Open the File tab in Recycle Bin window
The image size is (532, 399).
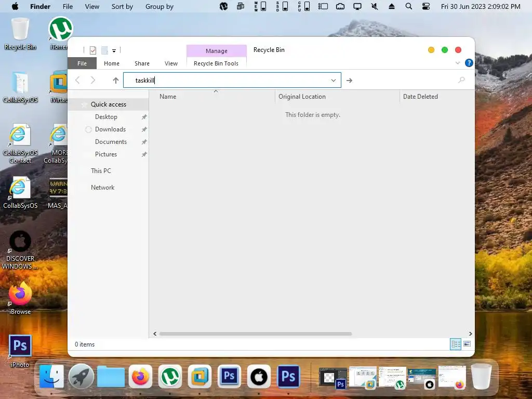click(x=82, y=63)
